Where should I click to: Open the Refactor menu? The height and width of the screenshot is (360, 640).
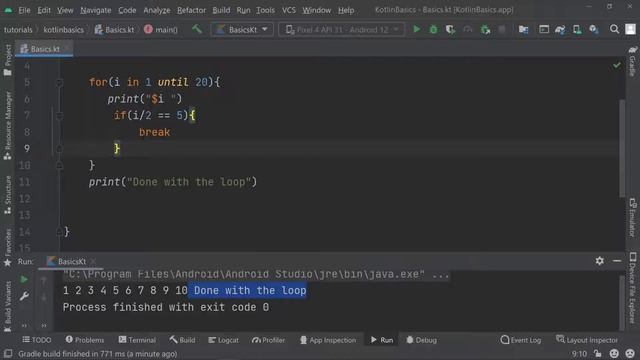click(191, 10)
